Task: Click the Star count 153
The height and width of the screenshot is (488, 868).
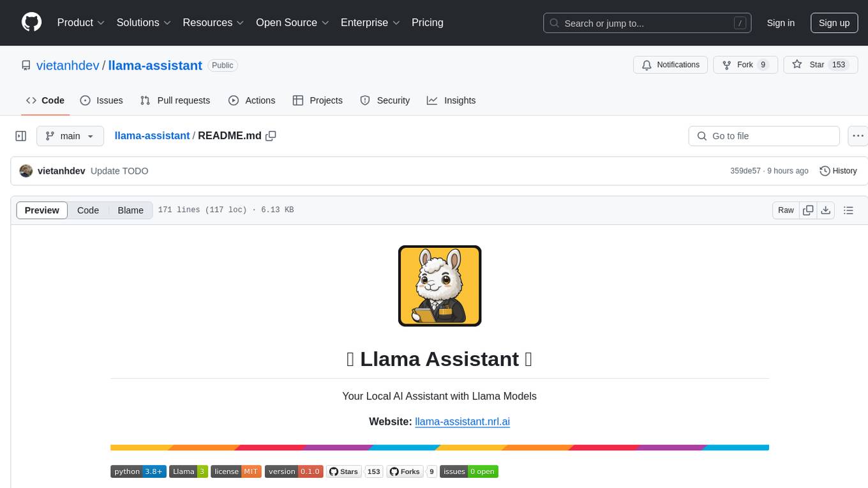Action: pos(839,65)
